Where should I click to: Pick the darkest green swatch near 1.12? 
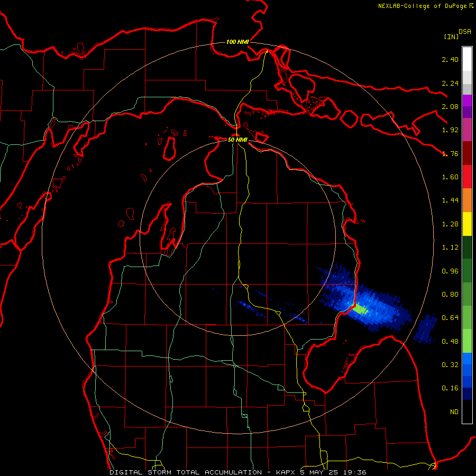(x=467, y=247)
